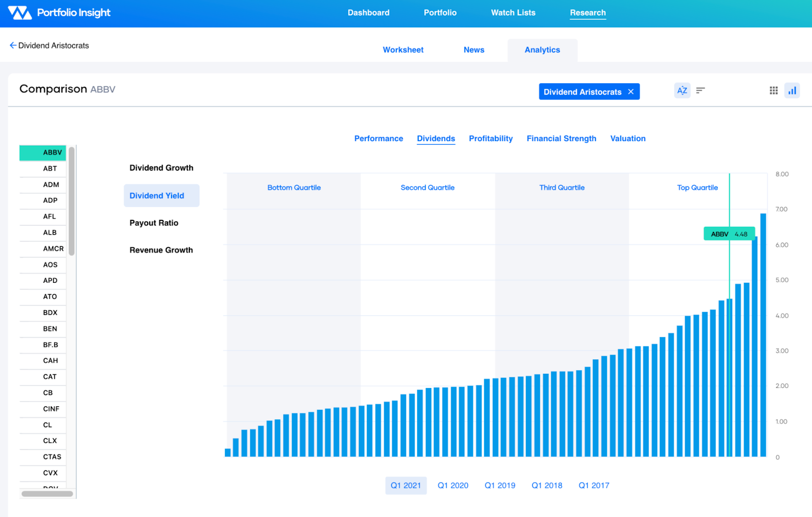The image size is (812, 517).
Task: Open Watch Lists in top navigation
Action: (513, 13)
